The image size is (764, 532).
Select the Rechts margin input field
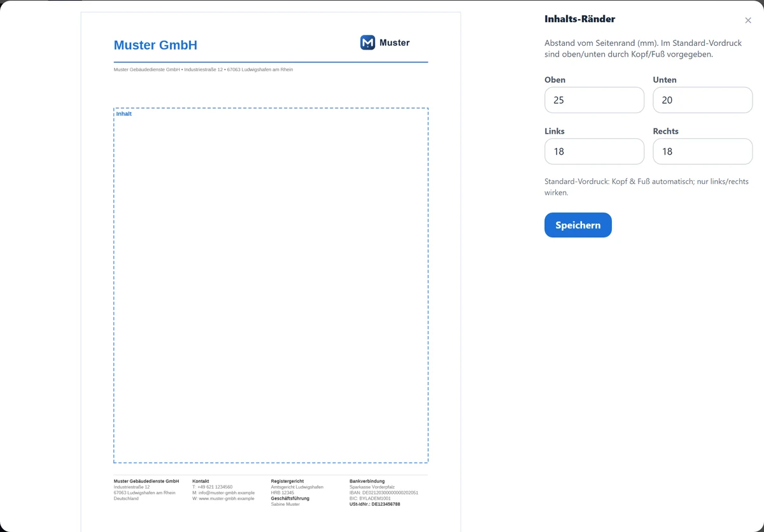pos(703,151)
